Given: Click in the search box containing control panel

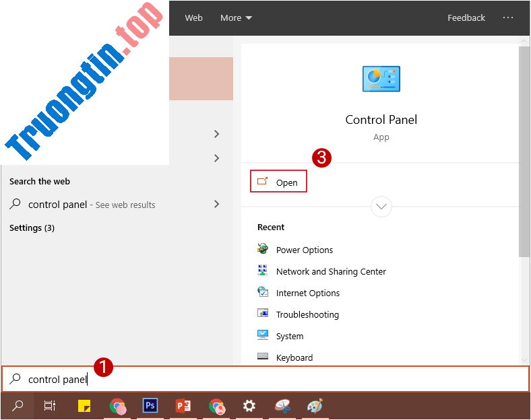Looking at the screenshot, I should (265, 379).
